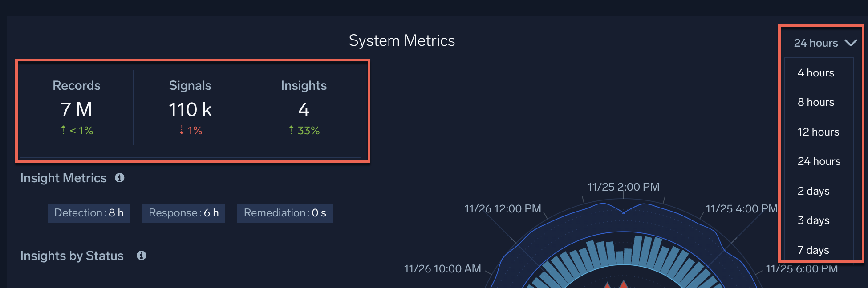Screen dimensions: 868x288
Task: Select the 7 days time range
Action: [813, 250]
